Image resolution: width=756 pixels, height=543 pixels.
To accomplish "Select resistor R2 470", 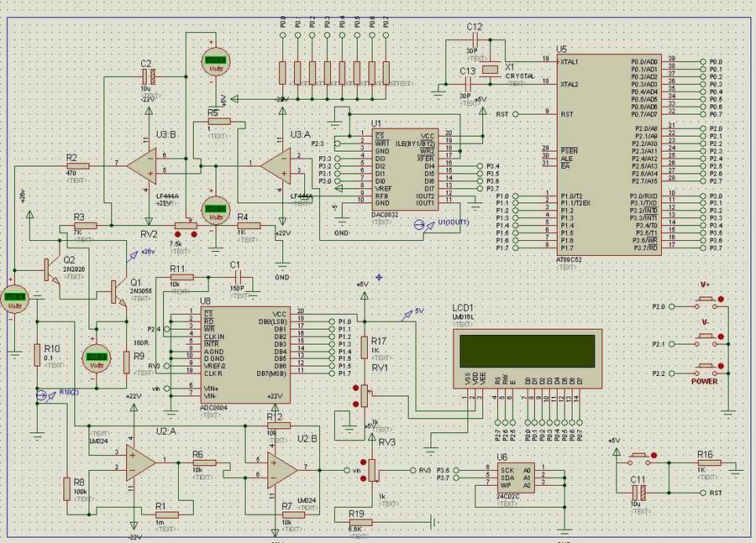I will tap(77, 166).
